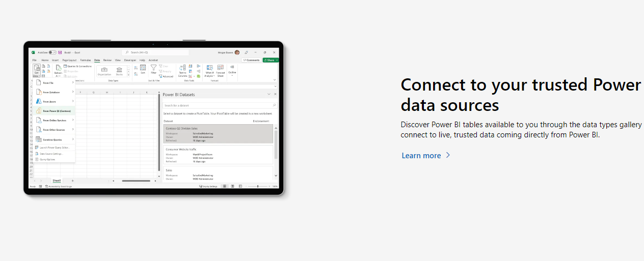Choose From Power BI (Contoso)
Screen dimensions: 644x261
point(55,110)
